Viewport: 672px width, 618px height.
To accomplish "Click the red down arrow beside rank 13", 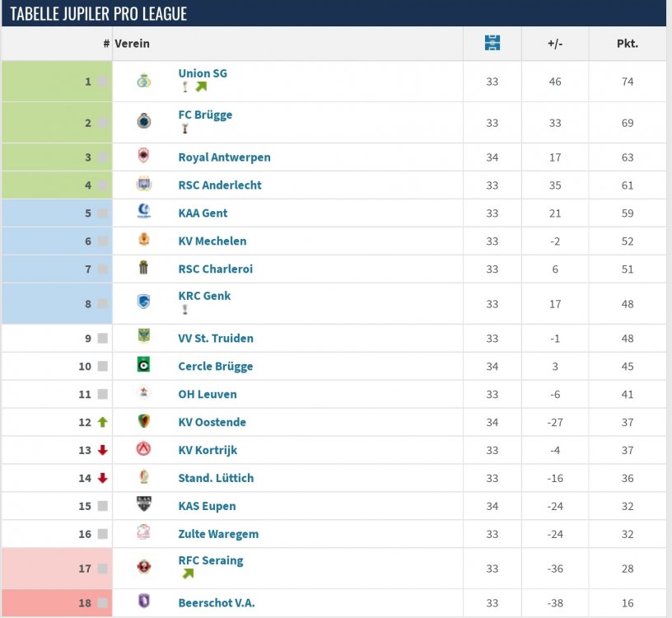I will pyautogui.click(x=102, y=450).
